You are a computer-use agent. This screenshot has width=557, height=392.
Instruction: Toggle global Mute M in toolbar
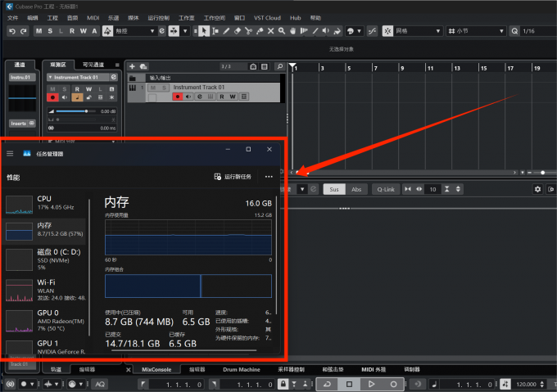tap(38, 31)
